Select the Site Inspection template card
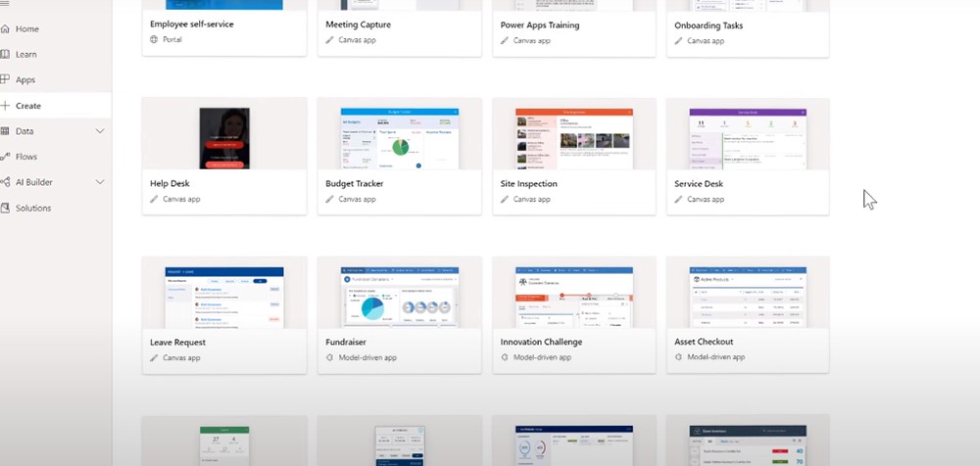The width and height of the screenshot is (980, 466). [x=573, y=137]
